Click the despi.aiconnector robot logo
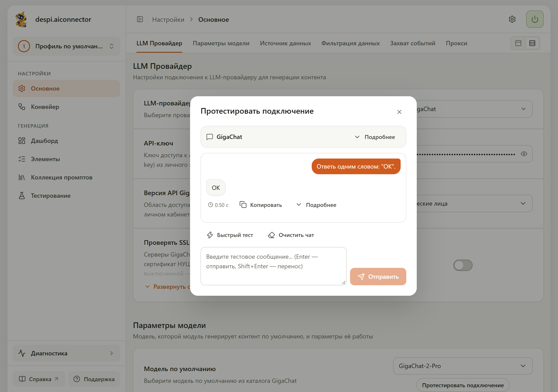 click(21, 19)
